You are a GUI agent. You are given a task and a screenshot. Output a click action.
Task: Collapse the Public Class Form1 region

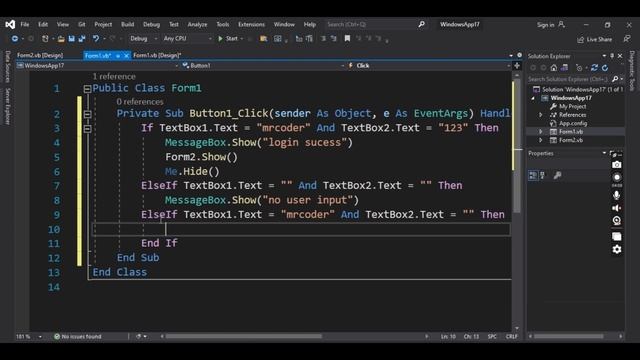point(87,89)
